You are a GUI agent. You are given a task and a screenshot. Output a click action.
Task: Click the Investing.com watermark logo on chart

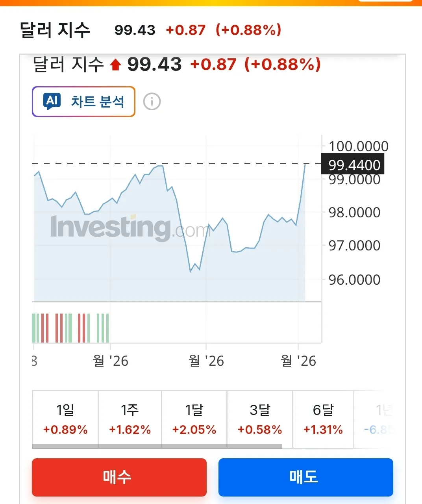tap(130, 228)
